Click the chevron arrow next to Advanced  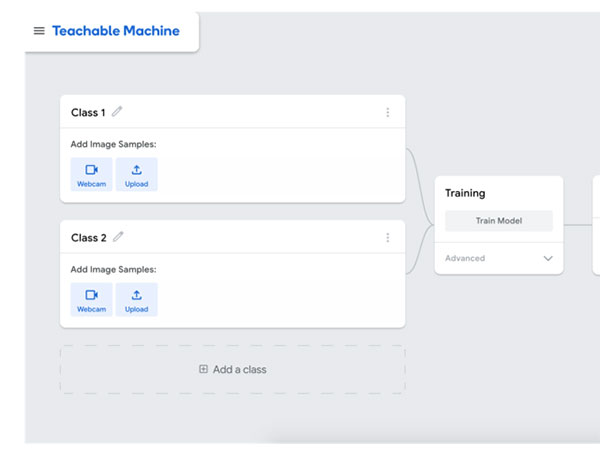pos(547,258)
